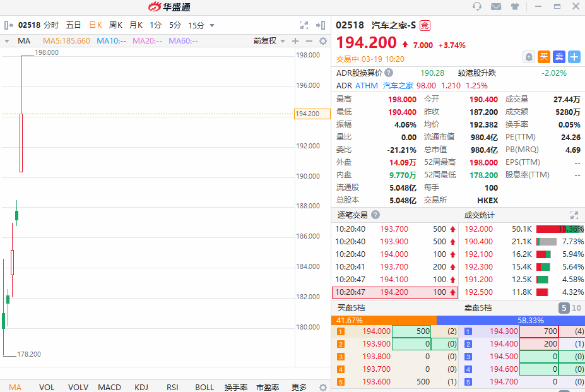This screenshot has width=585, height=392.
Task: Click the customer service headset icon
Action: (x=477, y=6)
